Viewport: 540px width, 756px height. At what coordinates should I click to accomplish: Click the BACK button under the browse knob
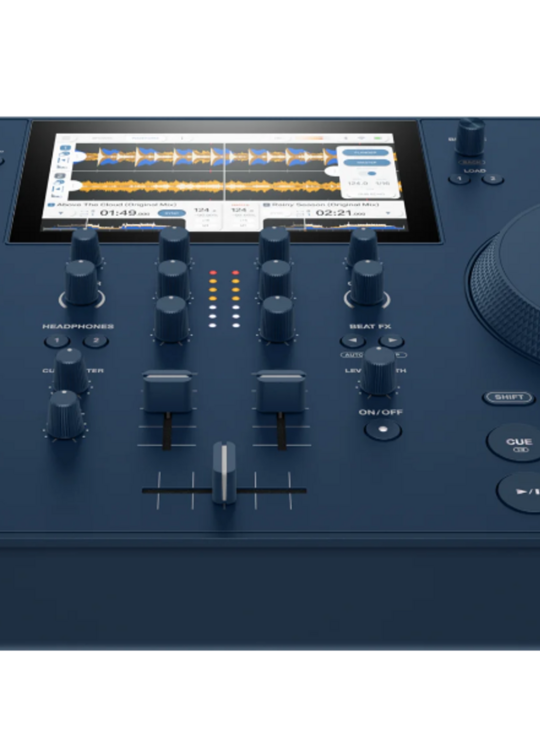coord(471,162)
